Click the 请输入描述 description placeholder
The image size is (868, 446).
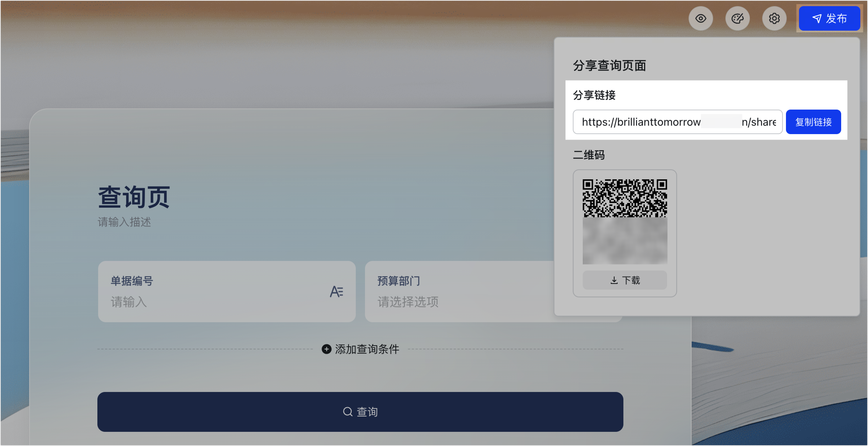(124, 222)
